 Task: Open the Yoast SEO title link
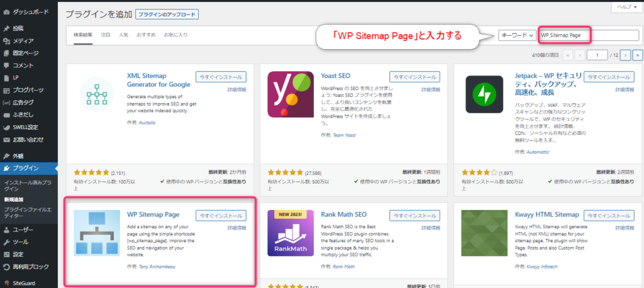coord(336,75)
